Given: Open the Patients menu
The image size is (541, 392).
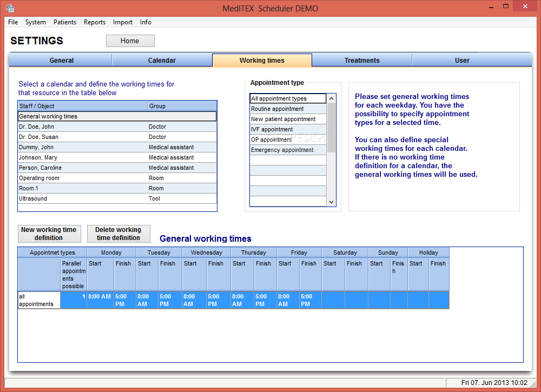Looking at the screenshot, I should coord(65,22).
